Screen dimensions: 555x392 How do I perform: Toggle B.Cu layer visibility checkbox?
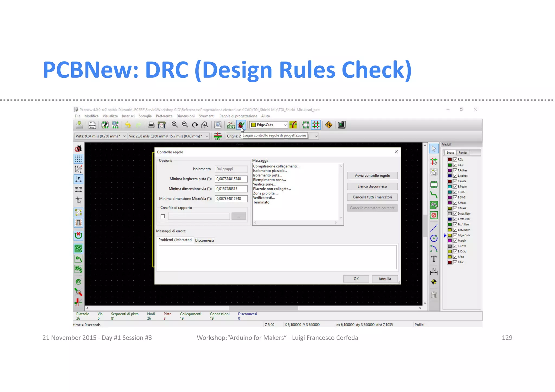455,165
